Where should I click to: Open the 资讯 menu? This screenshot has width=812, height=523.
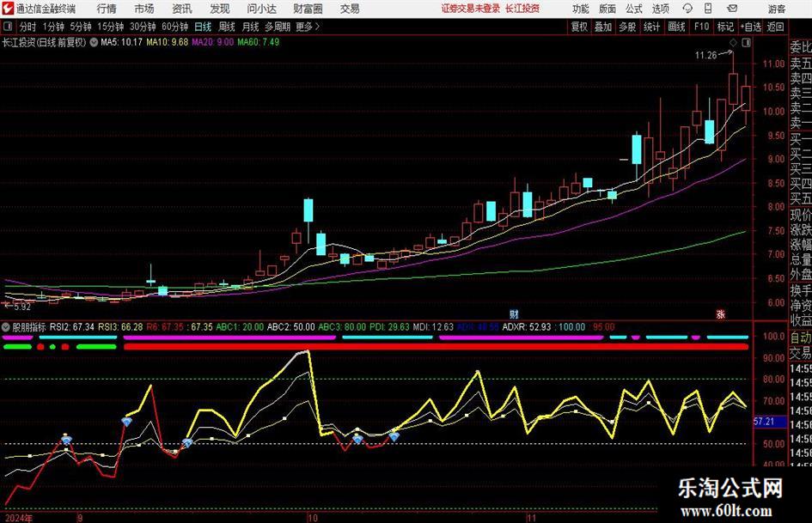tap(182, 9)
